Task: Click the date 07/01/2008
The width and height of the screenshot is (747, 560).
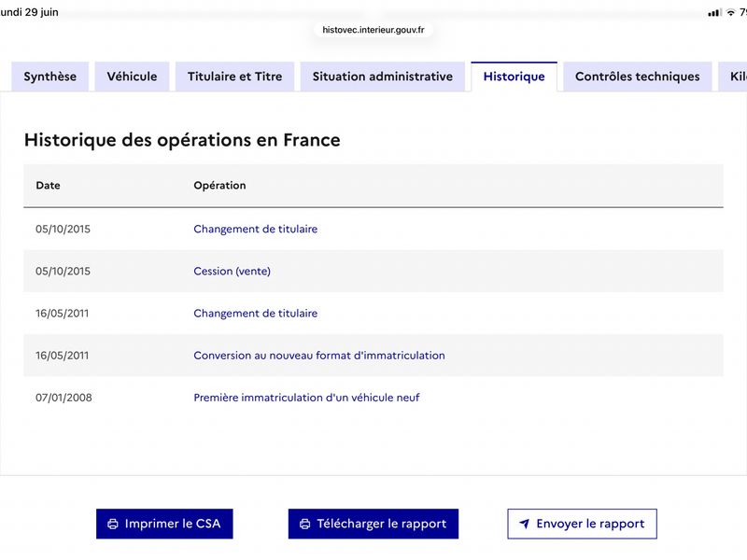Action: (63, 398)
